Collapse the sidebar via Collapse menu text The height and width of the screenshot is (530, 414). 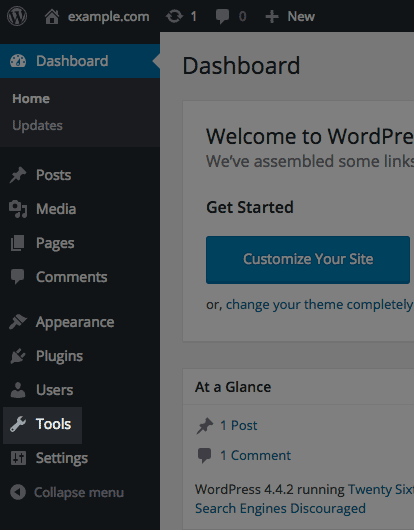79,492
